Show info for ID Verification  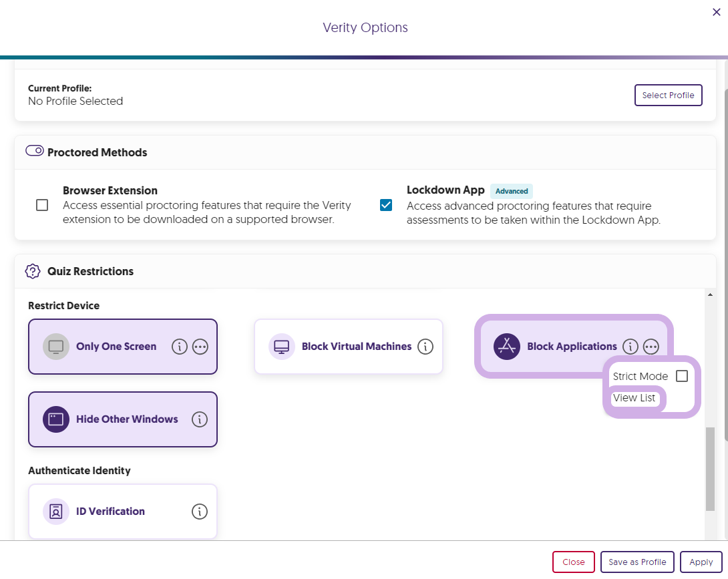coord(200,511)
